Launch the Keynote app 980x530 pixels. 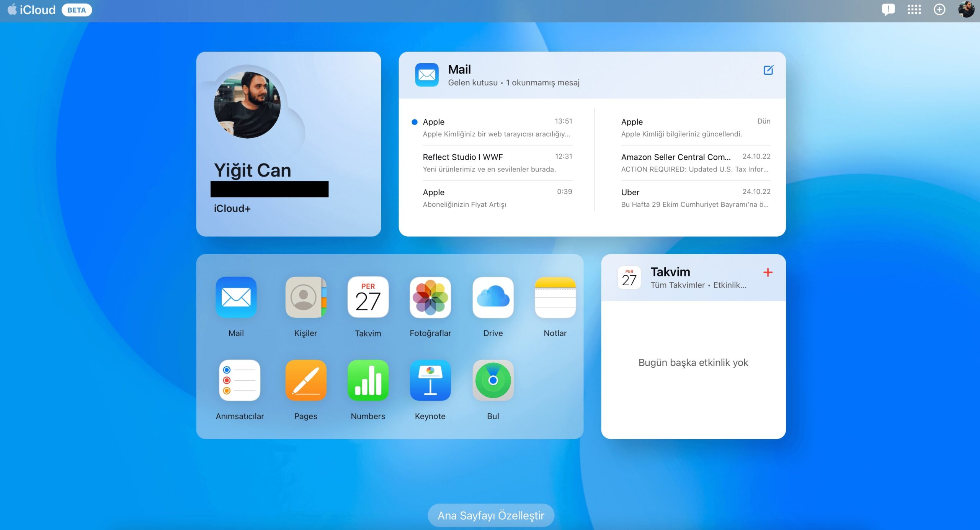click(430, 380)
